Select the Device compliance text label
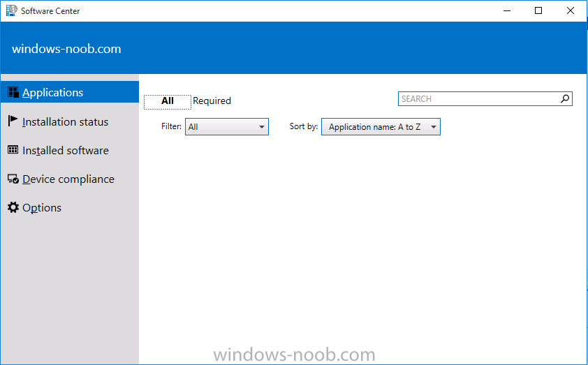Screen dimensions: 588x365 click(68, 179)
